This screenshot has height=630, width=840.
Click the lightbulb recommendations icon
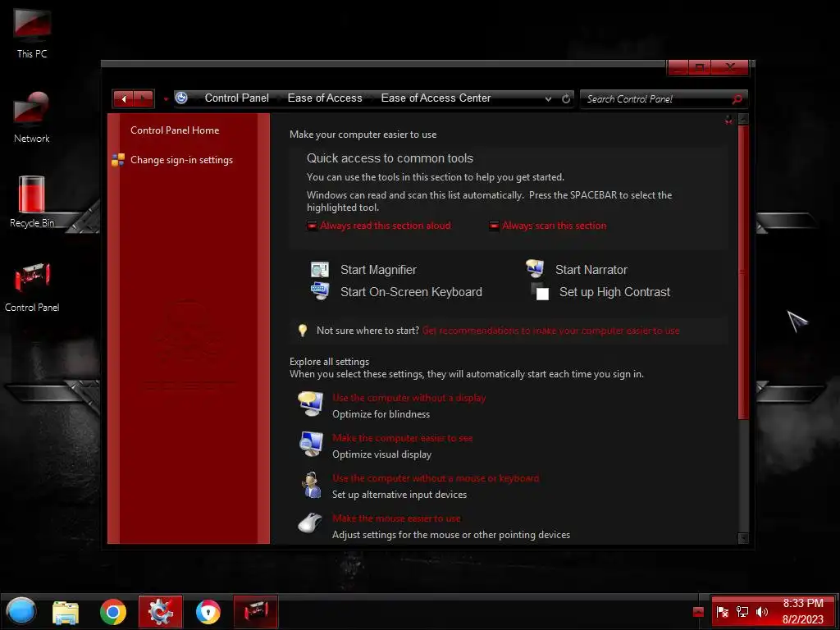303,330
